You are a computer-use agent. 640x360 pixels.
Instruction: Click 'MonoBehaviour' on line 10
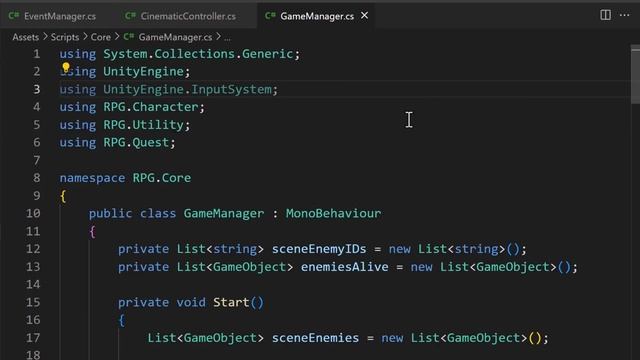click(333, 213)
